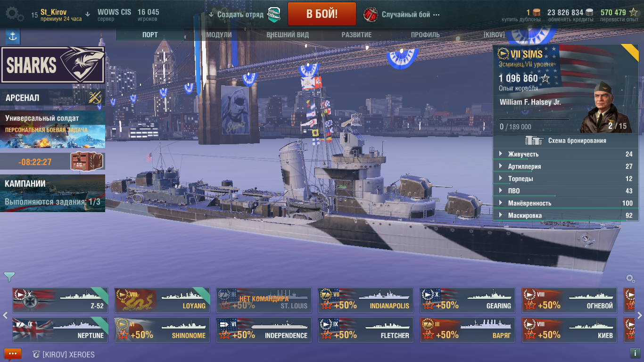Screen dimensions: 644x362
Task: Expand the Живучесть parameter section
Action: point(566,154)
